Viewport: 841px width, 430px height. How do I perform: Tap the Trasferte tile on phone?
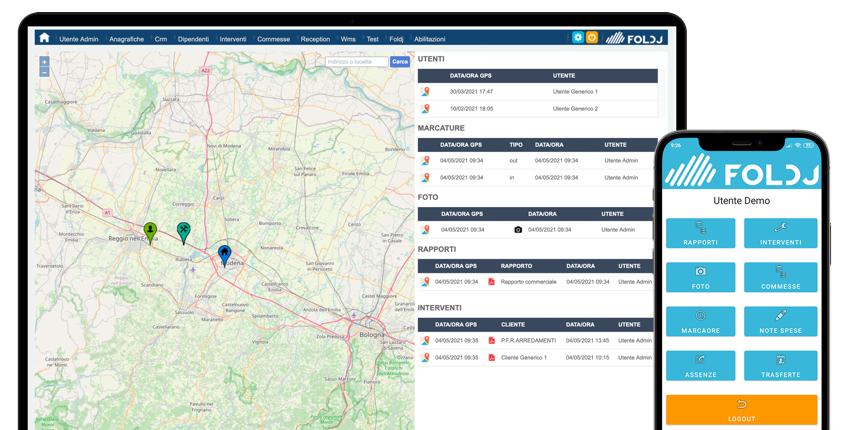point(780,365)
